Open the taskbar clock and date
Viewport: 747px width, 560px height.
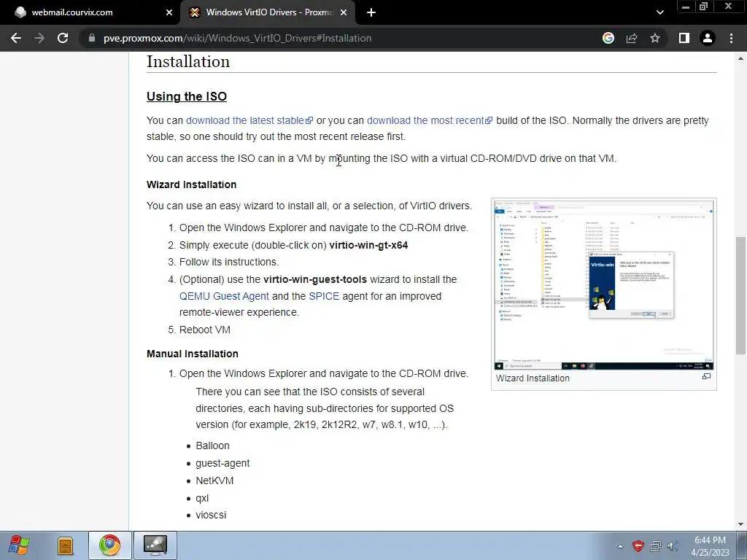pos(710,546)
